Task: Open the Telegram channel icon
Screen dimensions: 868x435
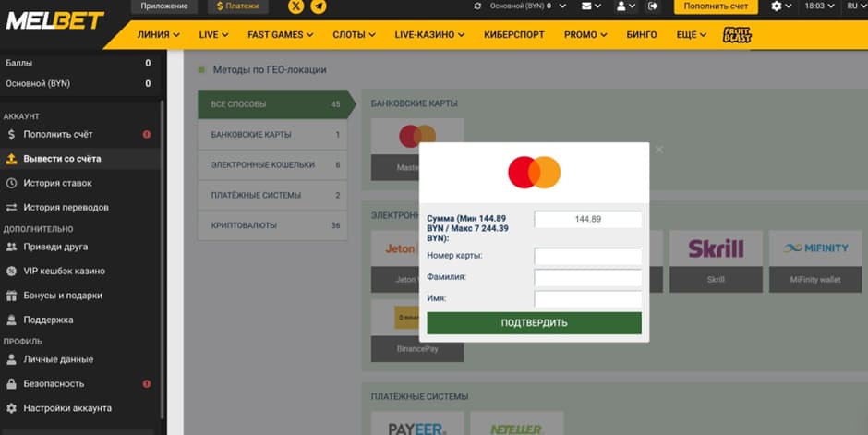Action: tap(319, 6)
